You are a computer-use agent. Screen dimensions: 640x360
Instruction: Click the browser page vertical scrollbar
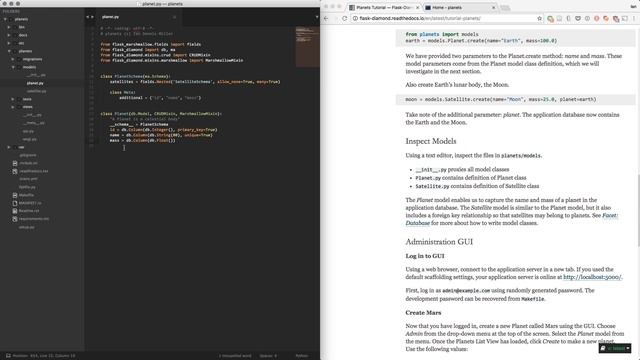[638, 210]
